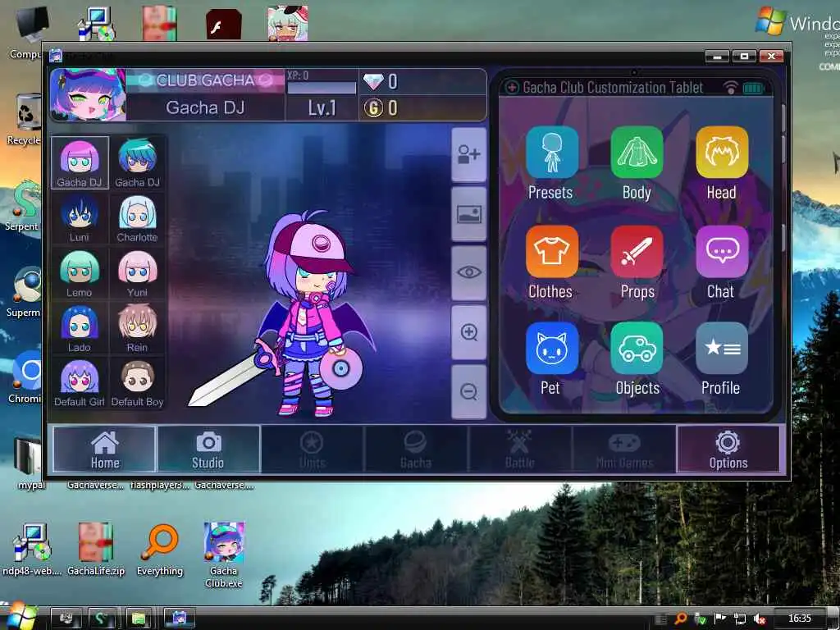Minimize the Gacha Club window
840x630 pixels.
tap(717, 57)
